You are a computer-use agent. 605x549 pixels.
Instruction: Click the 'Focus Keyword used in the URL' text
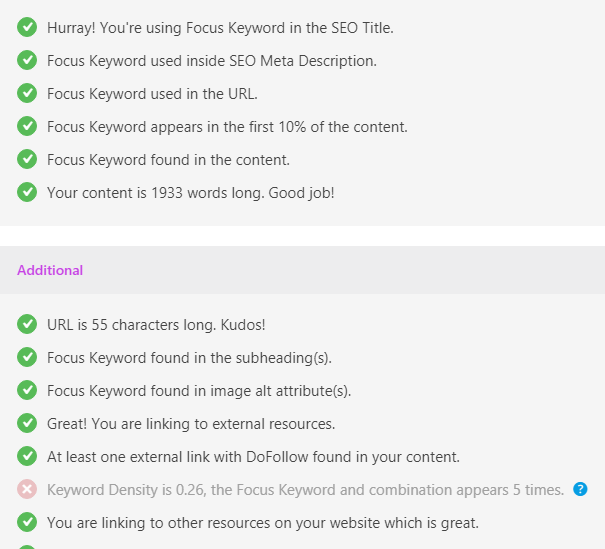tap(151, 94)
